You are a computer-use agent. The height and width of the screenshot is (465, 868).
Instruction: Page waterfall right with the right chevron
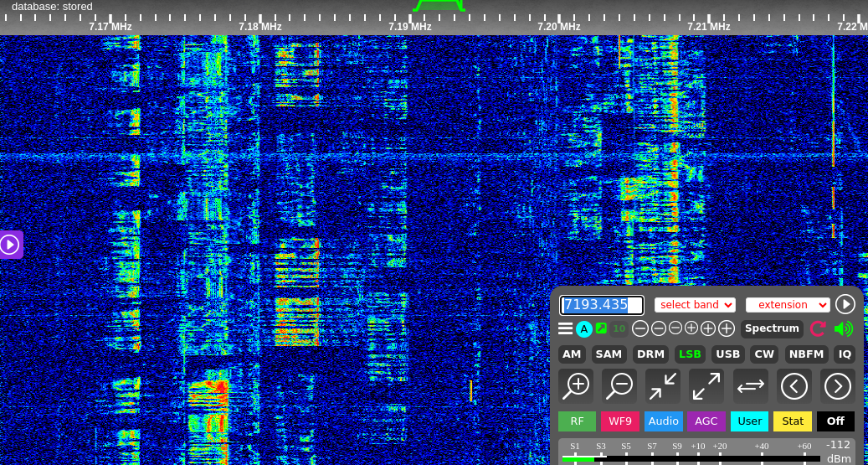[837, 386]
